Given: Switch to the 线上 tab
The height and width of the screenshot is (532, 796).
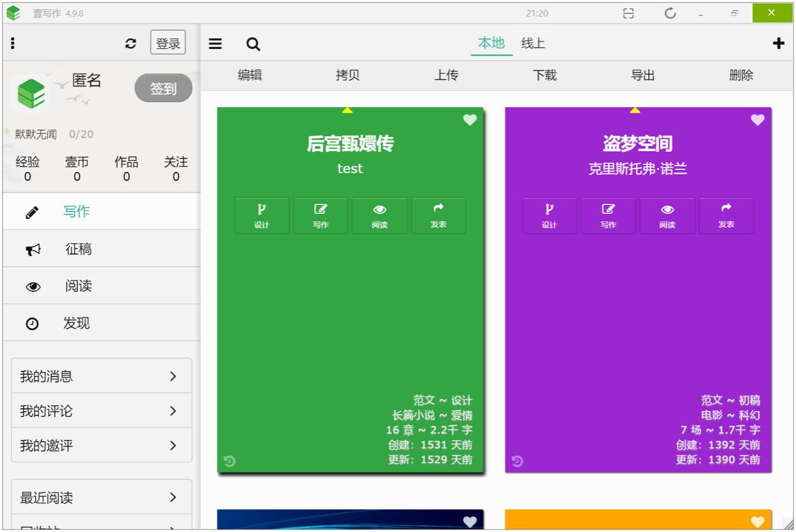Looking at the screenshot, I should click(x=533, y=43).
